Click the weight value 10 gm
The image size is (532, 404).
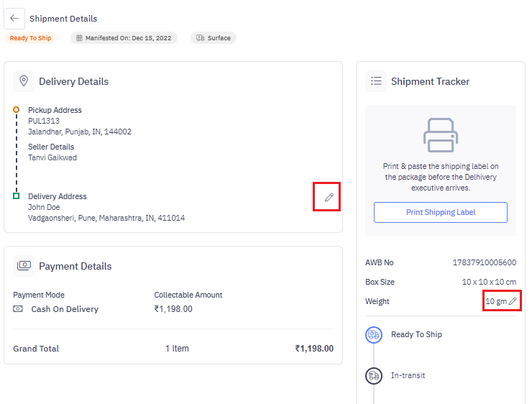(x=496, y=301)
